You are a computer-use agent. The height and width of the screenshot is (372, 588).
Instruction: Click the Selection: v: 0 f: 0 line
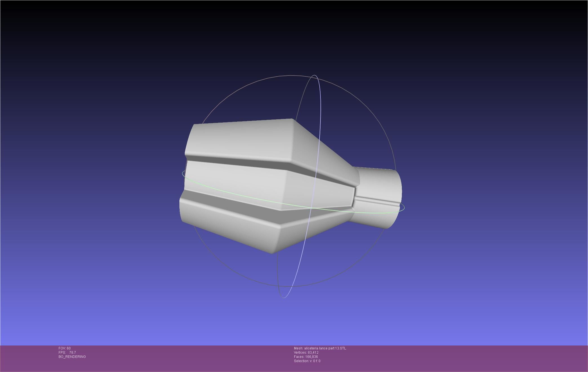(x=307, y=361)
